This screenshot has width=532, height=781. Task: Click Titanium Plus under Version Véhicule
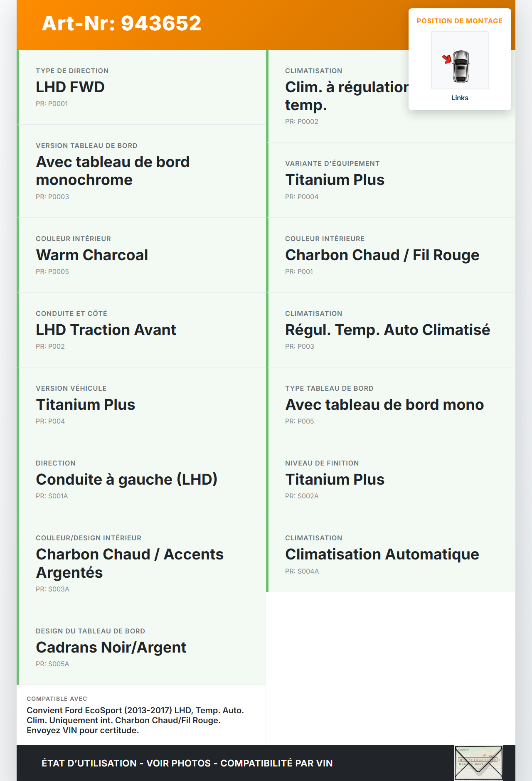point(86,405)
